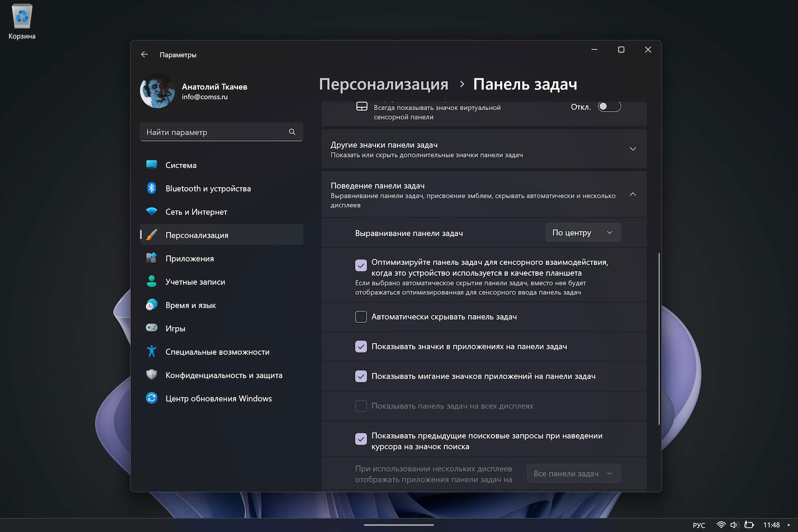Click the collapsed taskbar handle bar

(399, 525)
